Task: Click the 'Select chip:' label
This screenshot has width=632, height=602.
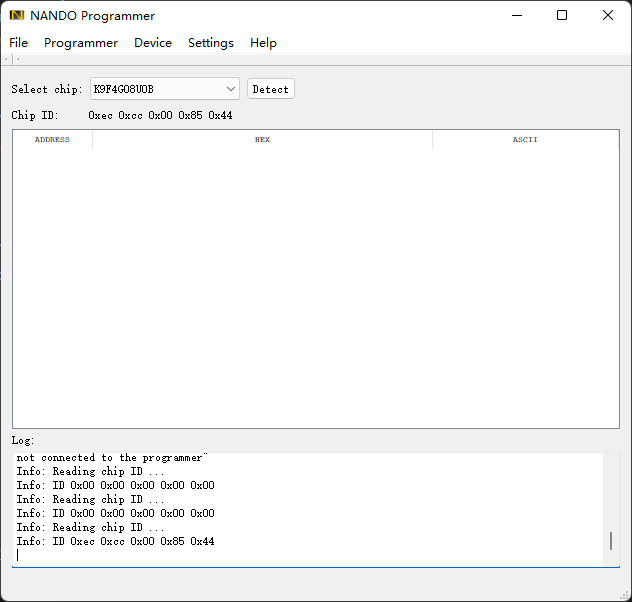Action: 46,89
